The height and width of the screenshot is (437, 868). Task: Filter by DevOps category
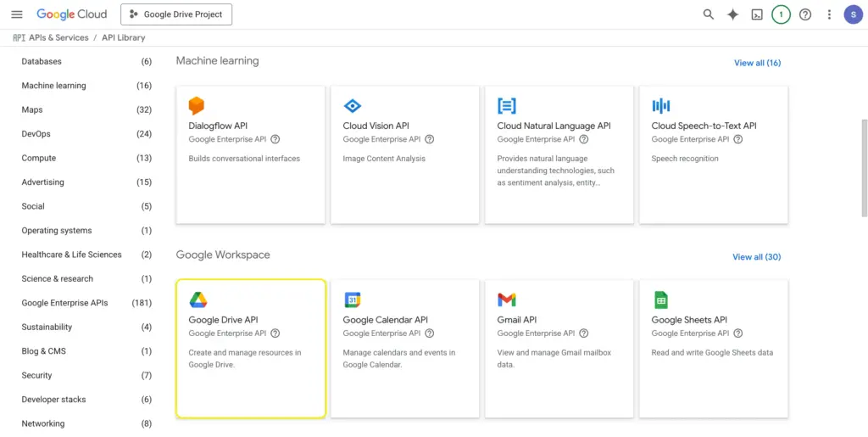(x=86, y=133)
